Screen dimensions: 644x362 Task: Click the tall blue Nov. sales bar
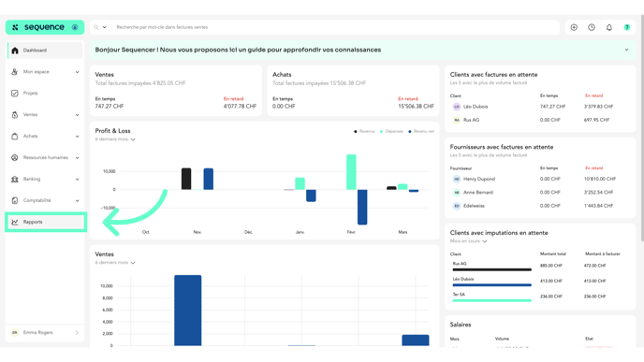click(188, 311)
